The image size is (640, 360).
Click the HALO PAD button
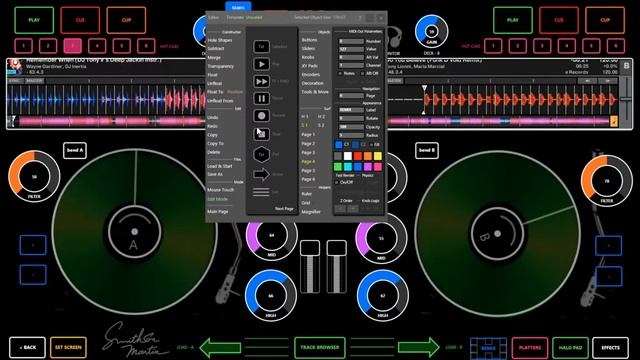[x=570, y=348]
